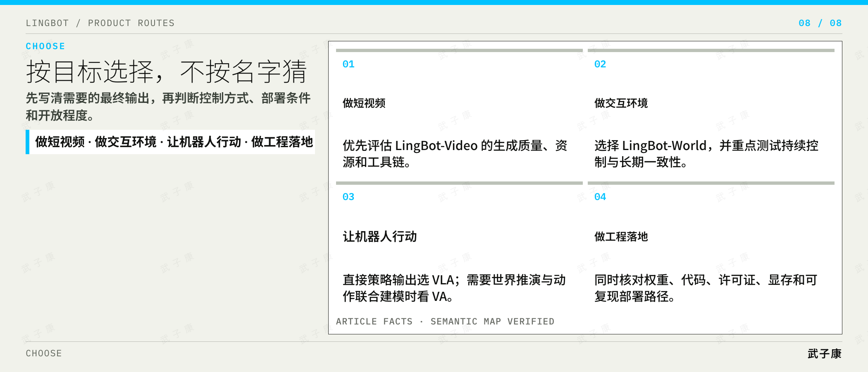Click the description '同时核对权重、代码、许可证'

(x=706, y=288)
